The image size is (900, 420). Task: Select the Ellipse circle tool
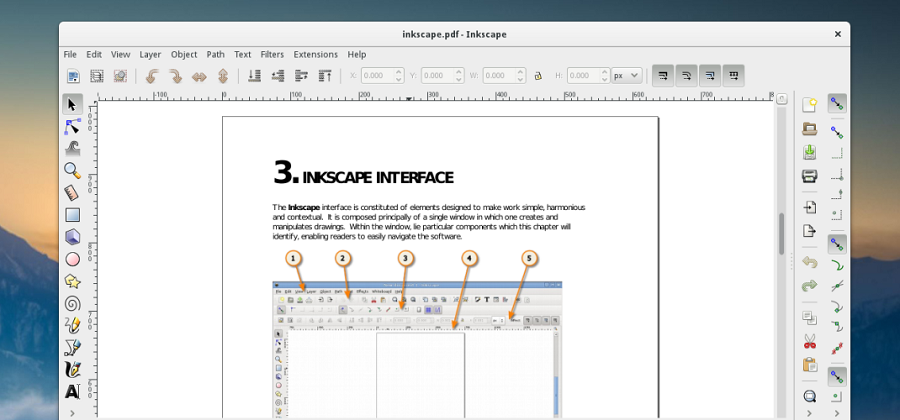[x=72, y=259]
